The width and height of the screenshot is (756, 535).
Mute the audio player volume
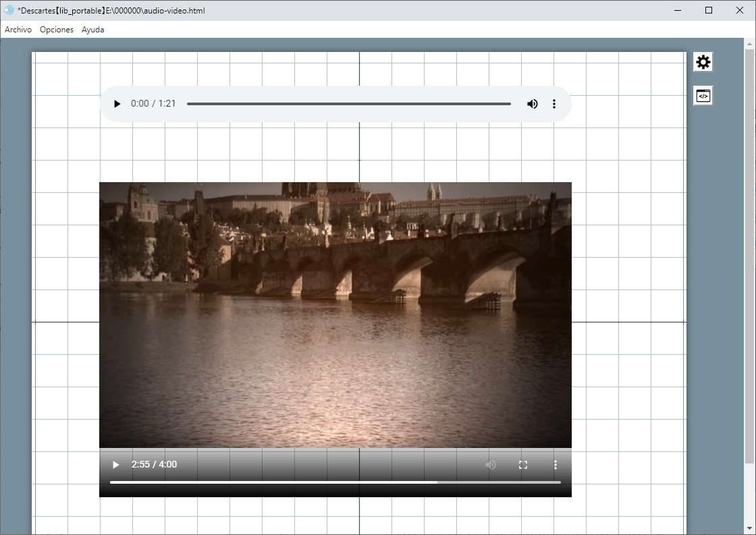point(533,104)
